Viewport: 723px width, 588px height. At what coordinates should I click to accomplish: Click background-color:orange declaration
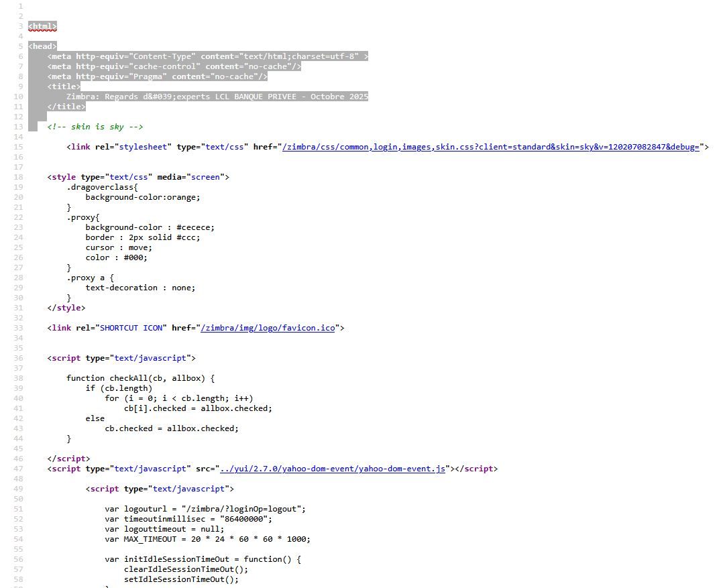143,197
